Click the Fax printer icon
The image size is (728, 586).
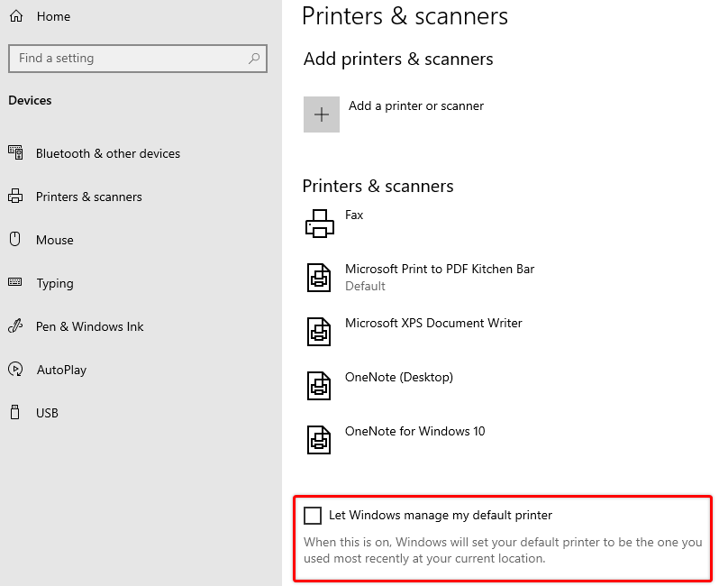[320, 224]
